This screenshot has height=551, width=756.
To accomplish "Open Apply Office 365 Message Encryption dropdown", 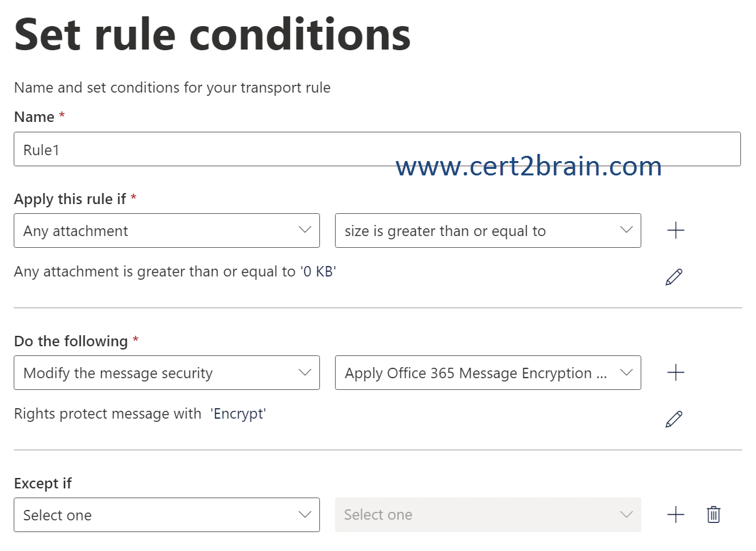I will tap(488, 372).
